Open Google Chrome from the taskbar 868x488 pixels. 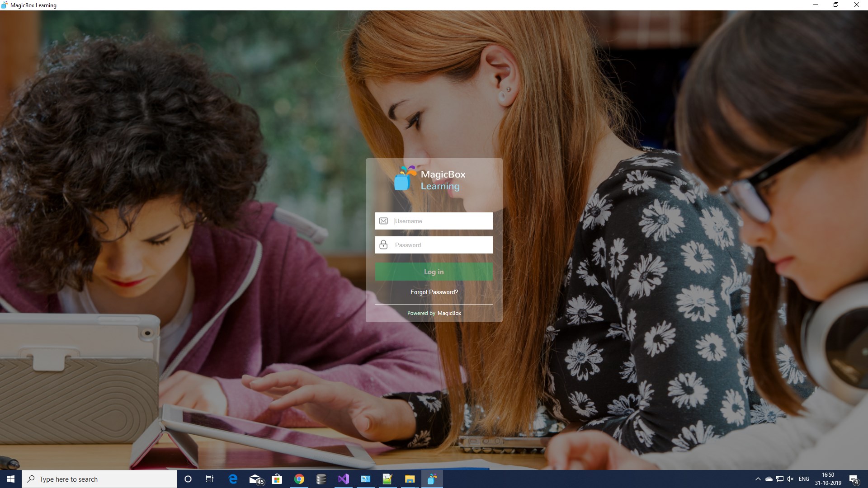click(x=299, y=479)
